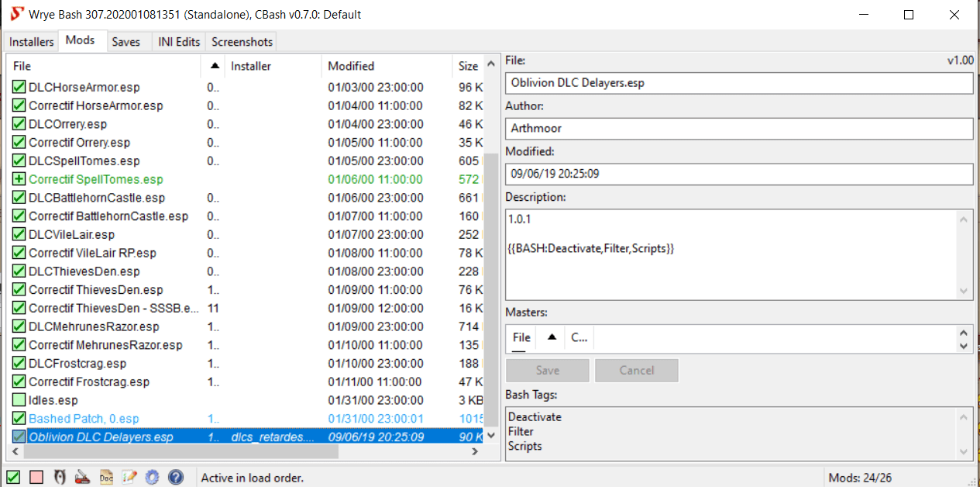This screenshot has width=980, height=487.
Task: Select the DLCMehrunesRazor.esp row
Action: pyautogui.click(x=245, y=326)
